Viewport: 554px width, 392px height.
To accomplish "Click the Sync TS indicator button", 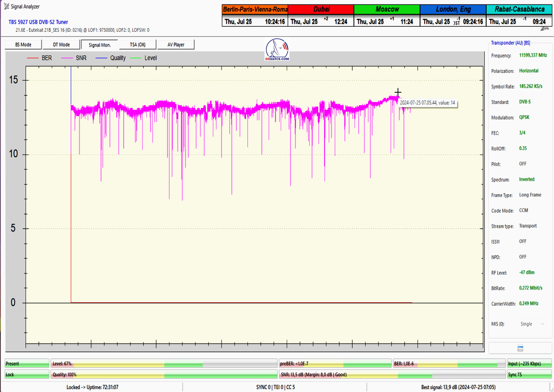I will 529,375.
